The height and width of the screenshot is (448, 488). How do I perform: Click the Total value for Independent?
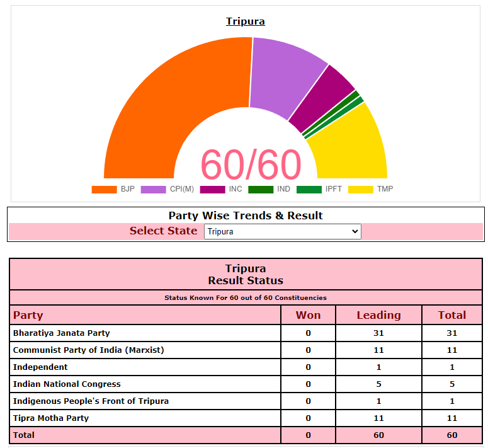(x=452, y=367)
